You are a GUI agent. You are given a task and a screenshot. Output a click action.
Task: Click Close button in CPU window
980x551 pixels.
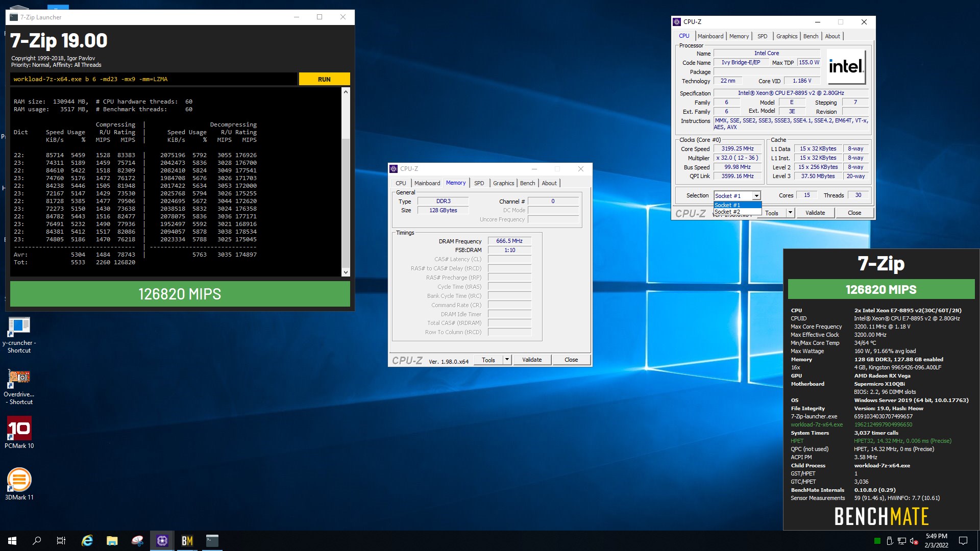coord(854,213)
